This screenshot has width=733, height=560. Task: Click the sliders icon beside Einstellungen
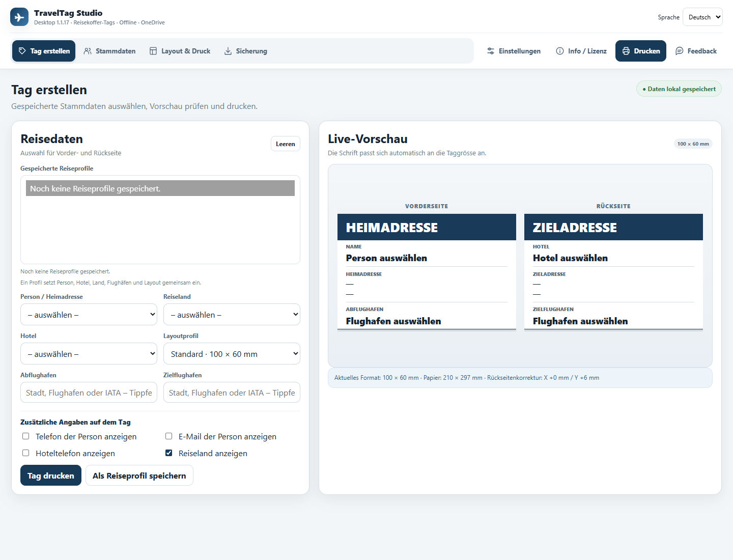(491, 51)
